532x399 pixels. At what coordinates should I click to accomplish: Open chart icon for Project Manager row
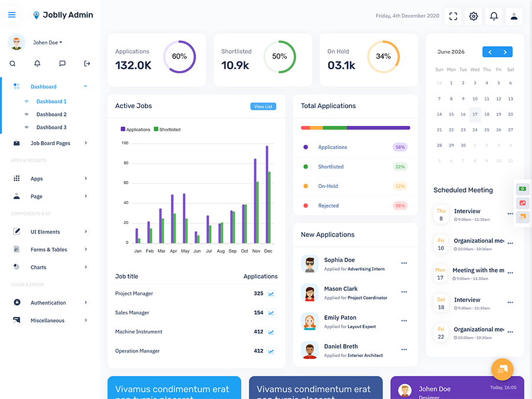(271, 294)
